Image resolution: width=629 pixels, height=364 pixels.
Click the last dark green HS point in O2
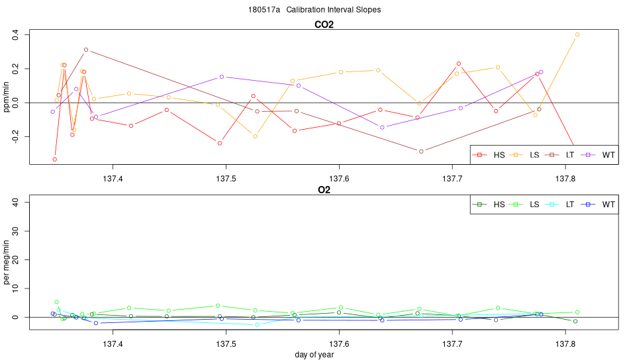[x=575, y=321]
